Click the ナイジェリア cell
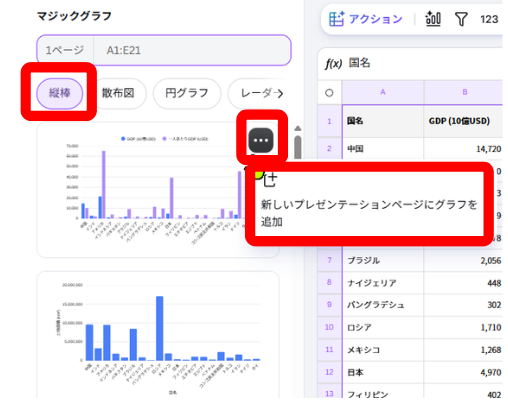Viewport: 508px width, 401px height. (383, 283)
